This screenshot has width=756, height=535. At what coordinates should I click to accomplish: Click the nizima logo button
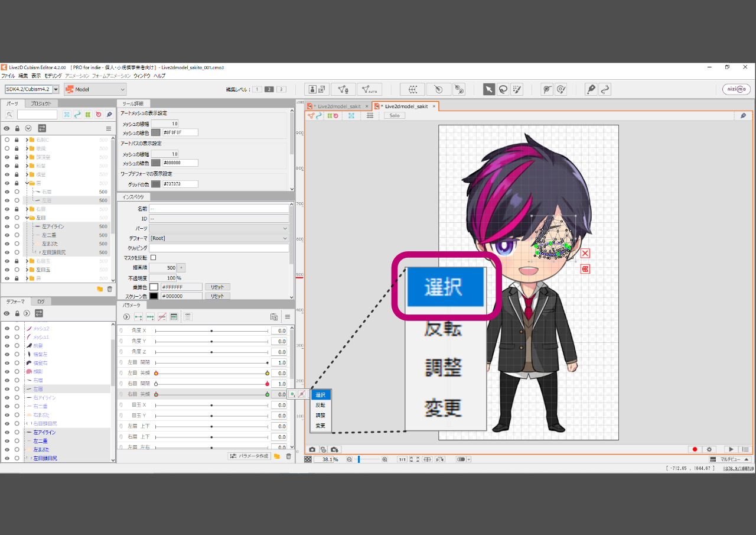click(x=737, y=89)
